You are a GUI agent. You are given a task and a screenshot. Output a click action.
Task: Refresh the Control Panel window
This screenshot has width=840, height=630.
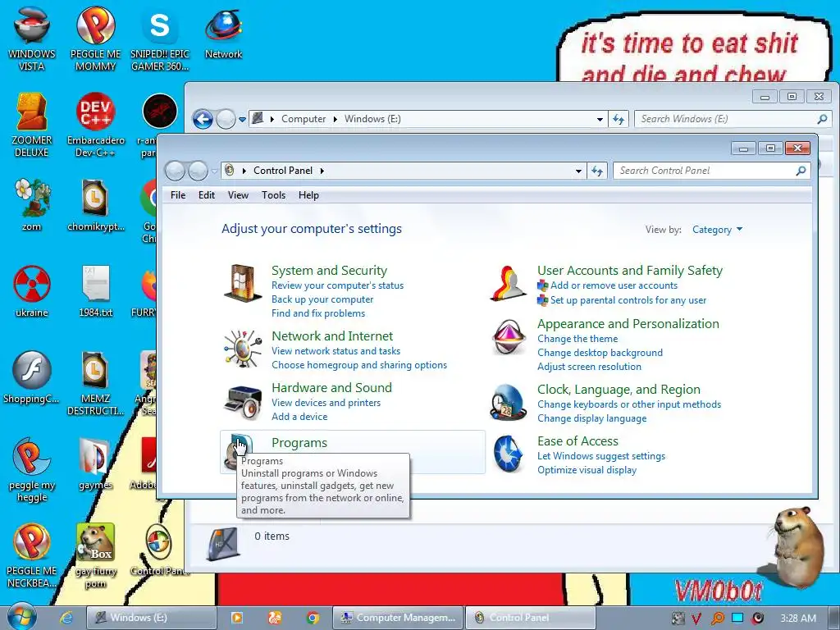[597, 171]
